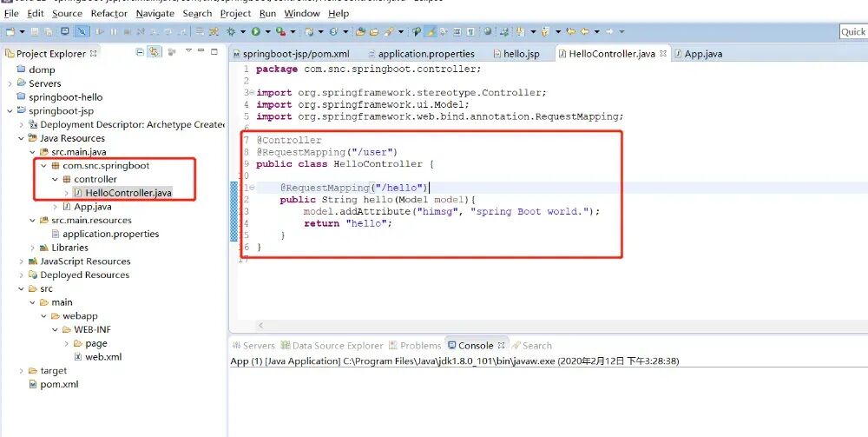
Task: Open the Run button dropdown arrow
Action: 268,32
